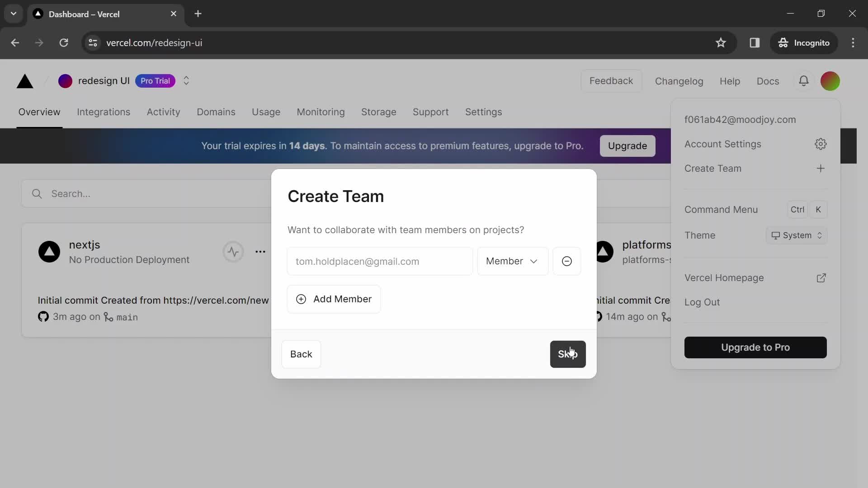Click the remove member minus circle icon
The height and width of the screenshot is (488, 868).
click(x=566, y=261)
